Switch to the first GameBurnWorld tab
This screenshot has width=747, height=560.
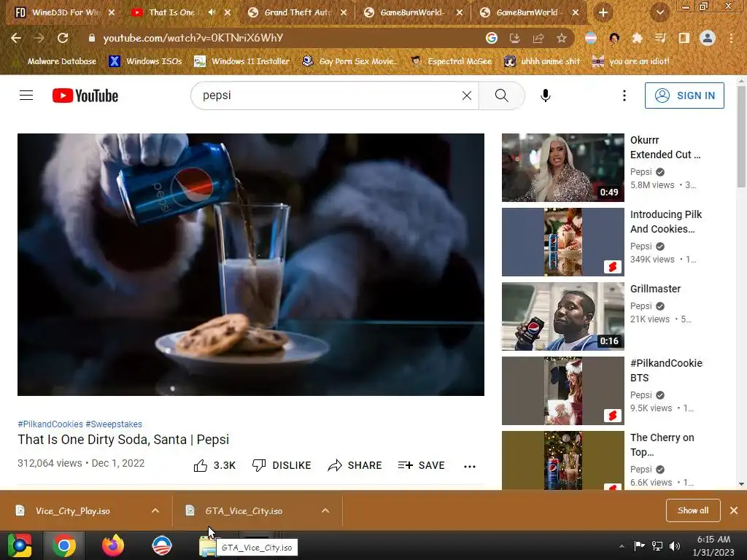coord(413,12)
